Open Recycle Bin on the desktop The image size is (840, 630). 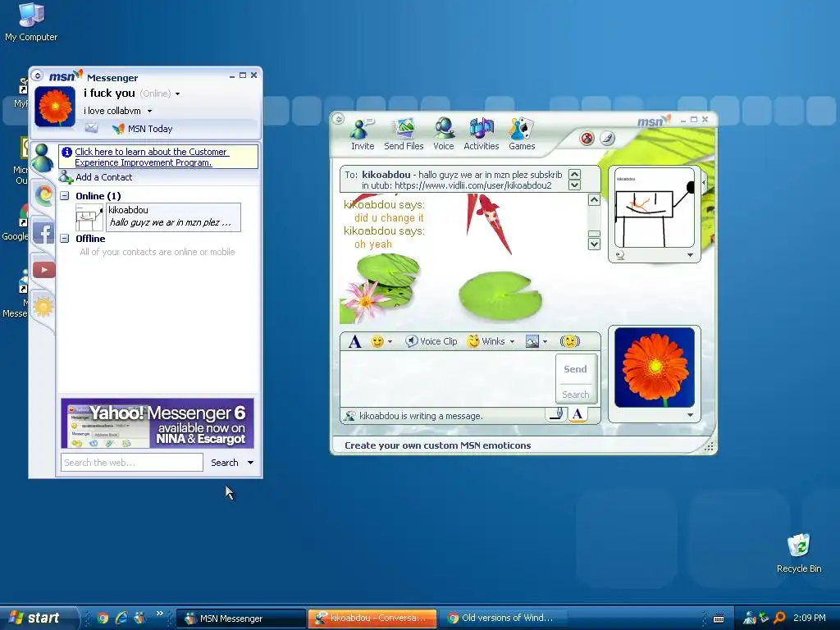click(799, 553)
